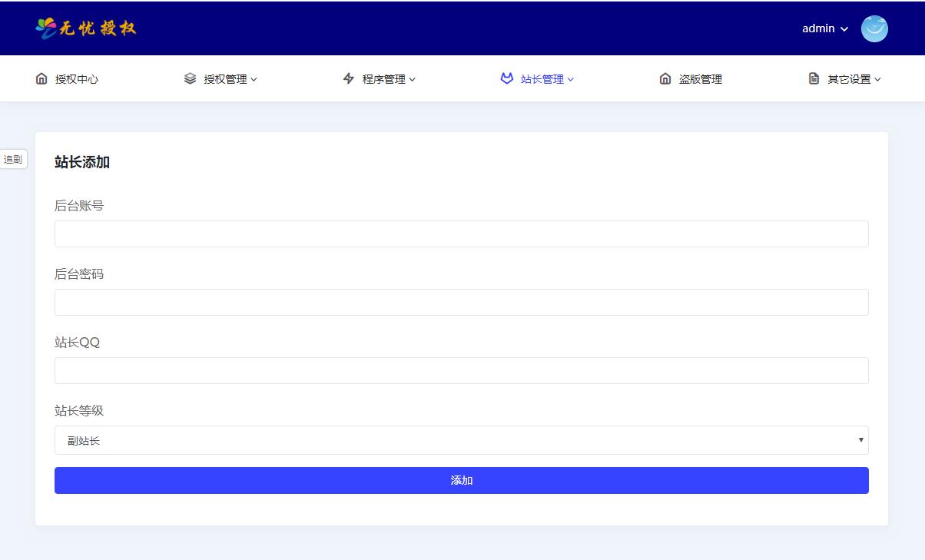Screen dimensions: 925x560
Task: Go to 授权中心 page
Action: 77,79
